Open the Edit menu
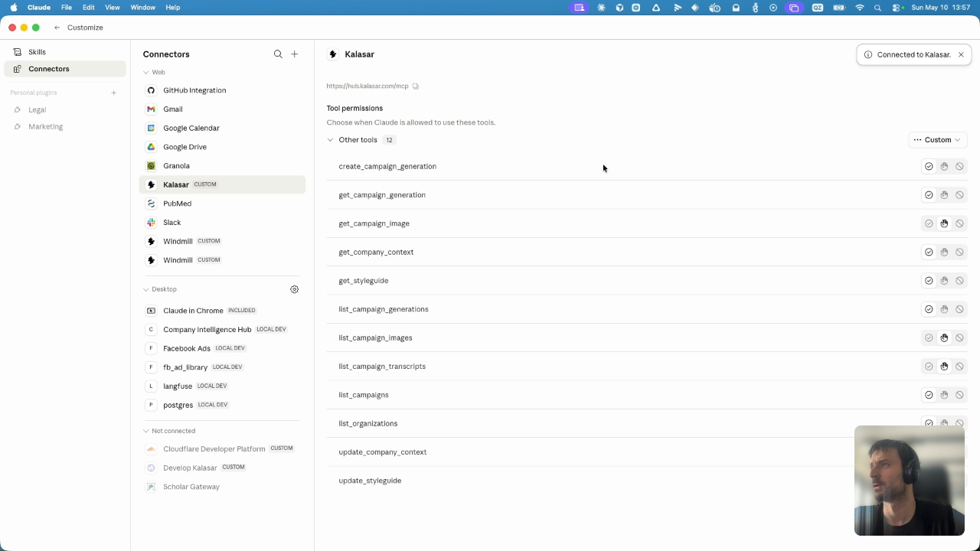This screenshot has width=980, height=551. 89,8
